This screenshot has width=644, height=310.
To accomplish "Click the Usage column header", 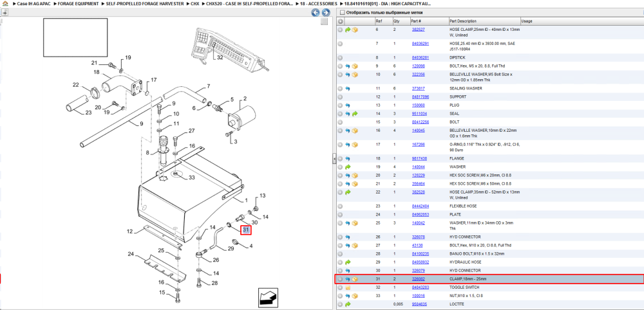I will pos(582,21).
